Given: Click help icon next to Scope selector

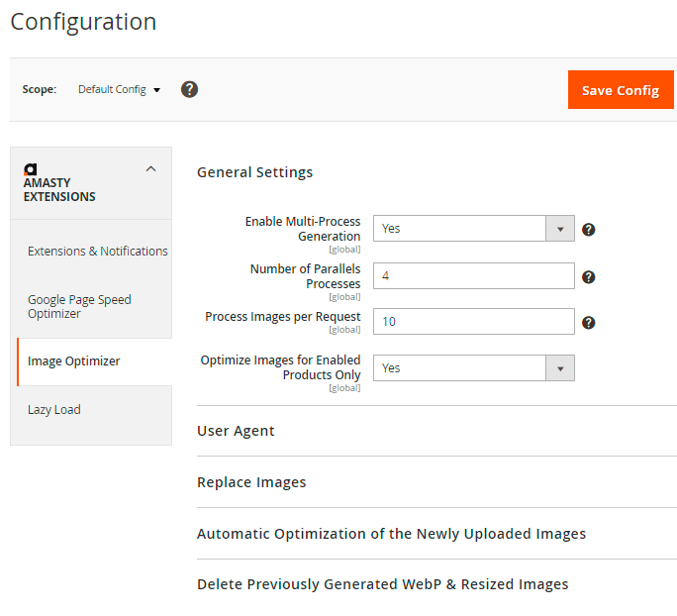Looking at the screenshot, I should pyautogui.click(x=190, y=89).
